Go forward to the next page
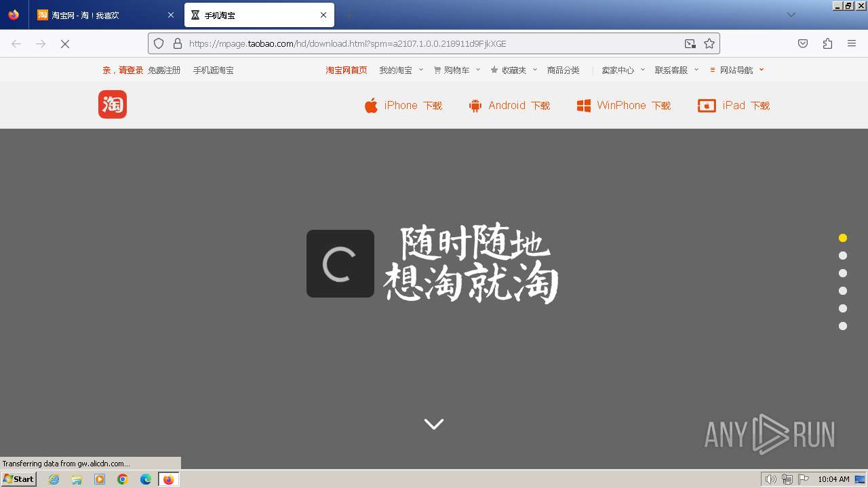The image size is (868, 488). (x=41, y=43)
